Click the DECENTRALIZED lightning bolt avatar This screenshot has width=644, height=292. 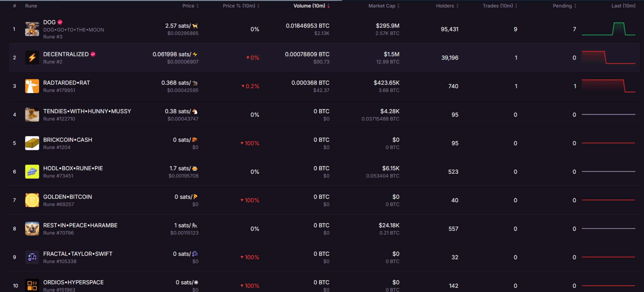(x=32, y=58)
